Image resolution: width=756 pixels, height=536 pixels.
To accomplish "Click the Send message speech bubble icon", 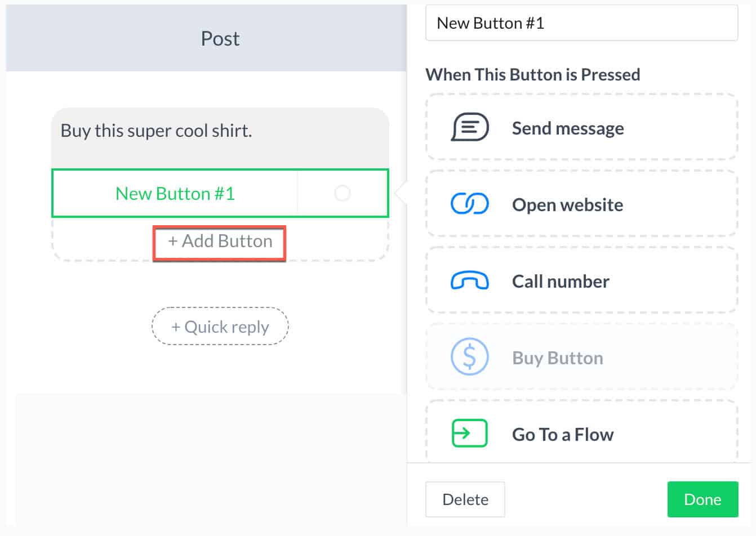I will coord(469,127).
